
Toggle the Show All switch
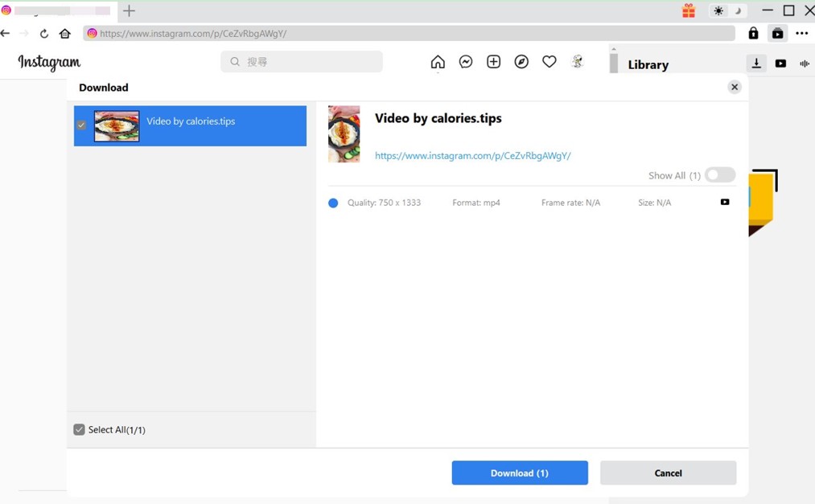click(719, 175)
